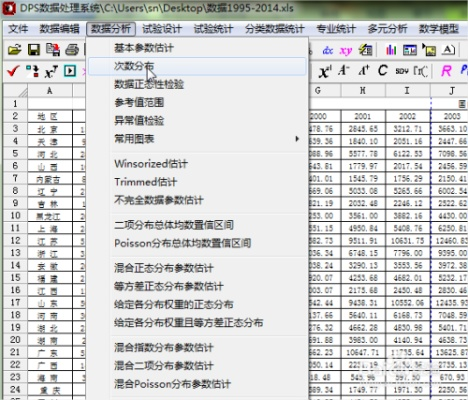Click the blue dx toolbar icon
This screenshot has width=468, height=400.
pyautogui.click(x=328, y=50)
